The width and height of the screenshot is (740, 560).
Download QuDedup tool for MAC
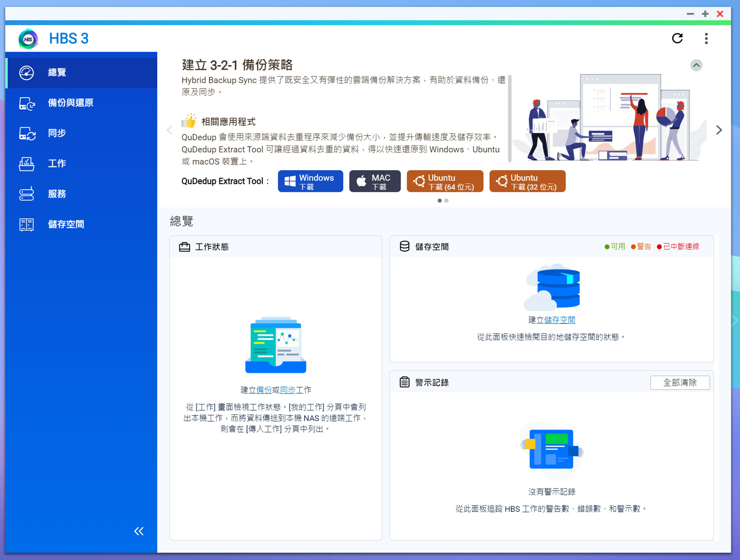(x=375, y=181)
